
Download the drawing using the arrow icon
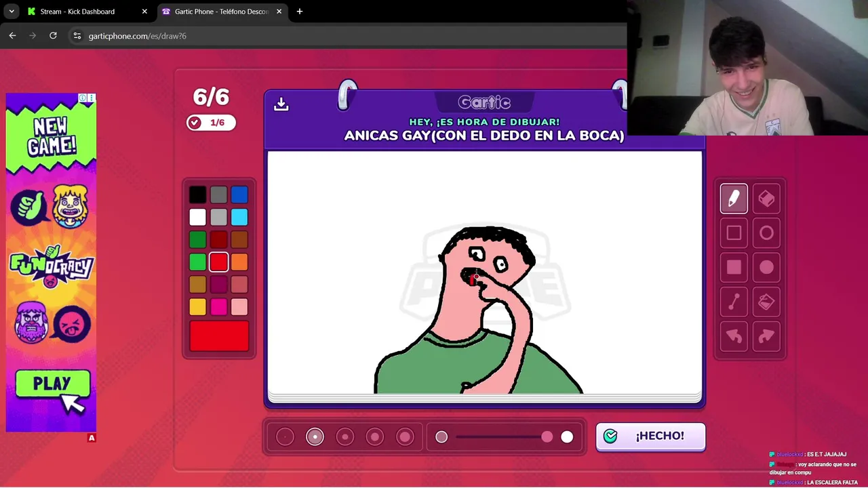pyautogui.click(x=281, y=104)
